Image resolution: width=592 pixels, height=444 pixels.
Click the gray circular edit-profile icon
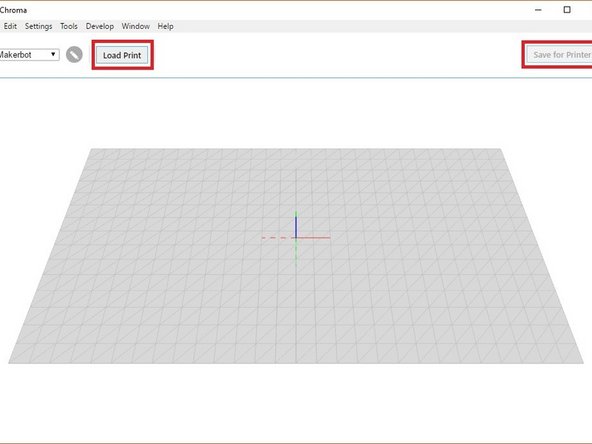point(74,55)
